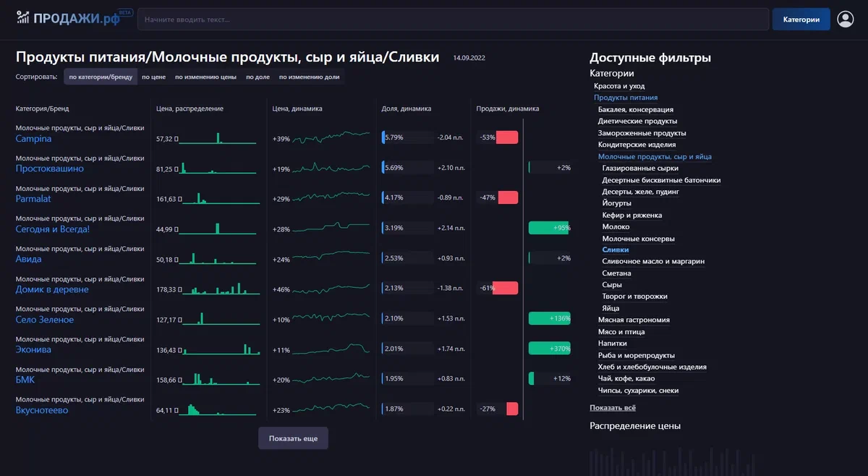Select Десерты, желе, пудинг filter
This screenshot has height=476, width=868.
click(641, 192)
